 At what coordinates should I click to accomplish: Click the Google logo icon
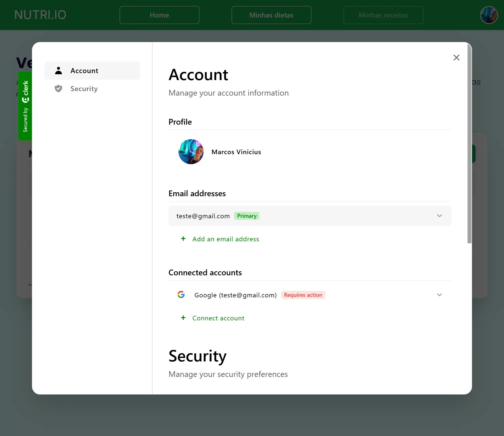point(181,295)
